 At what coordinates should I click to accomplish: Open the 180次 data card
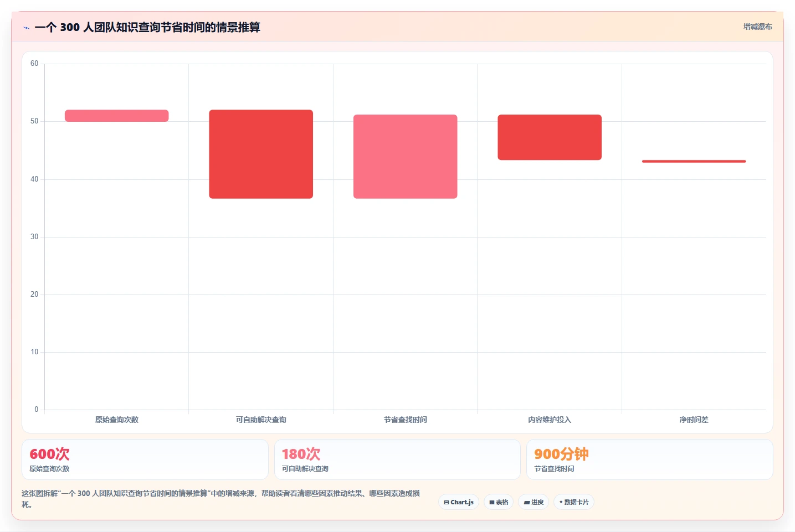coord(397,459)
